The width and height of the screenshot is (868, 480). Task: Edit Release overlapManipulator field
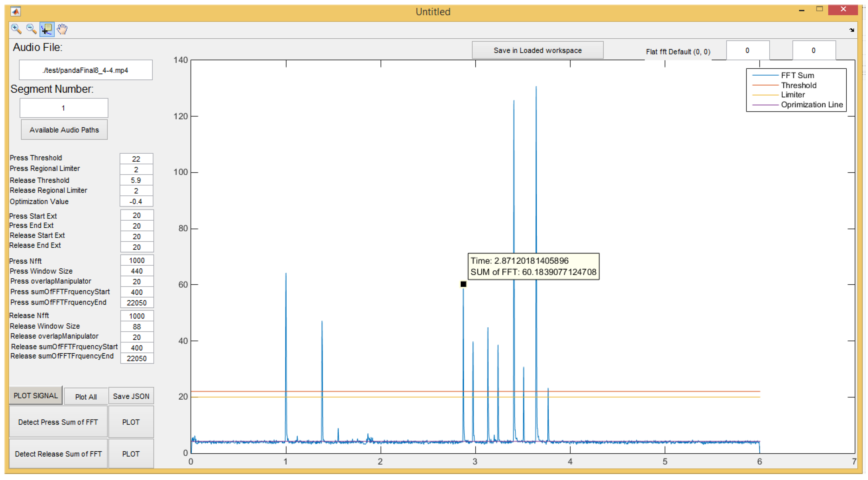point(137,337)
